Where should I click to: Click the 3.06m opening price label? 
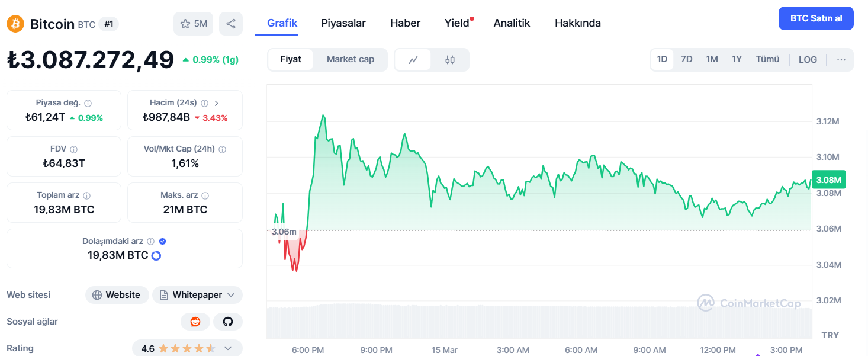(284, 232)
